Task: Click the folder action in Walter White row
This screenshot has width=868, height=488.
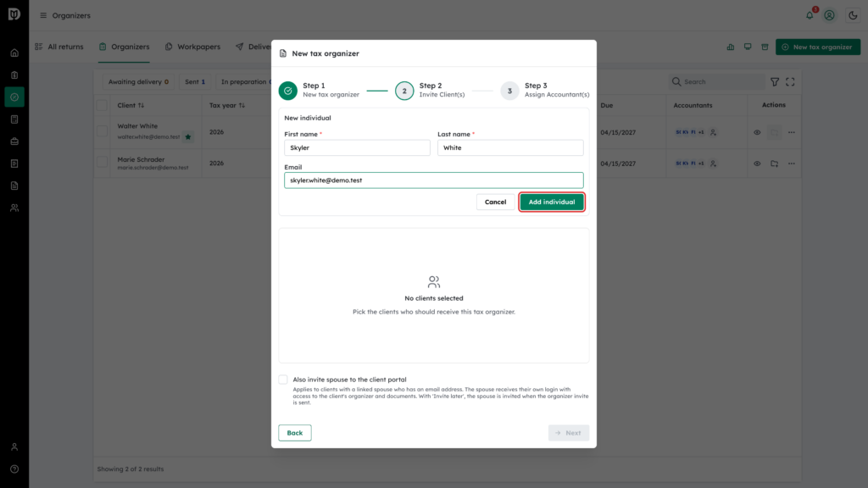Action: 774,132
